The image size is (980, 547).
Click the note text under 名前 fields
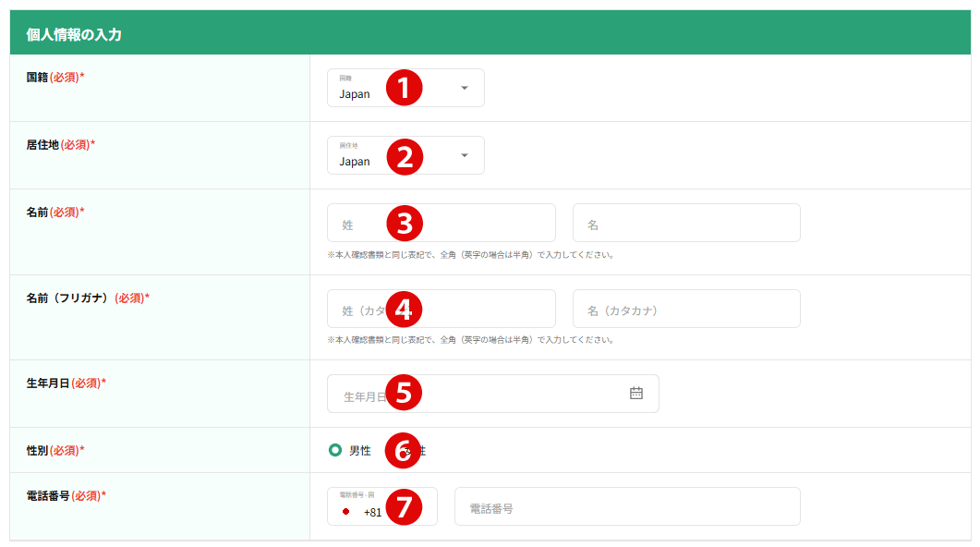click(471, 255)
